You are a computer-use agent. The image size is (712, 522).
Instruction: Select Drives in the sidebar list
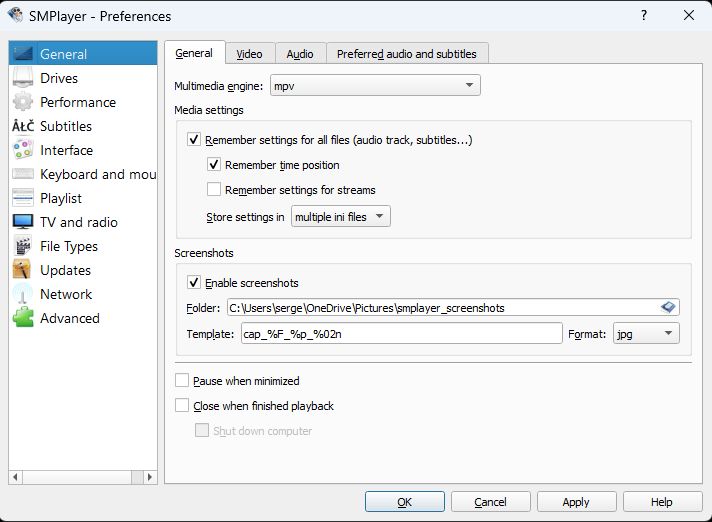pos(83,78)
